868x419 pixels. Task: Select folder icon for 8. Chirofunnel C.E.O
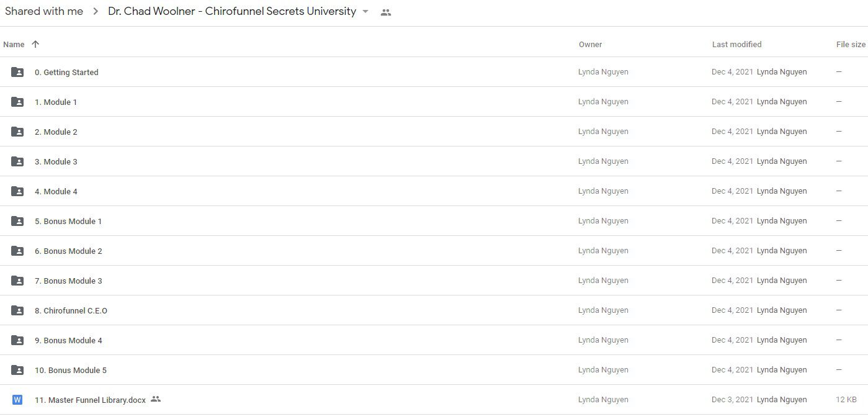(x=17, y=310)
